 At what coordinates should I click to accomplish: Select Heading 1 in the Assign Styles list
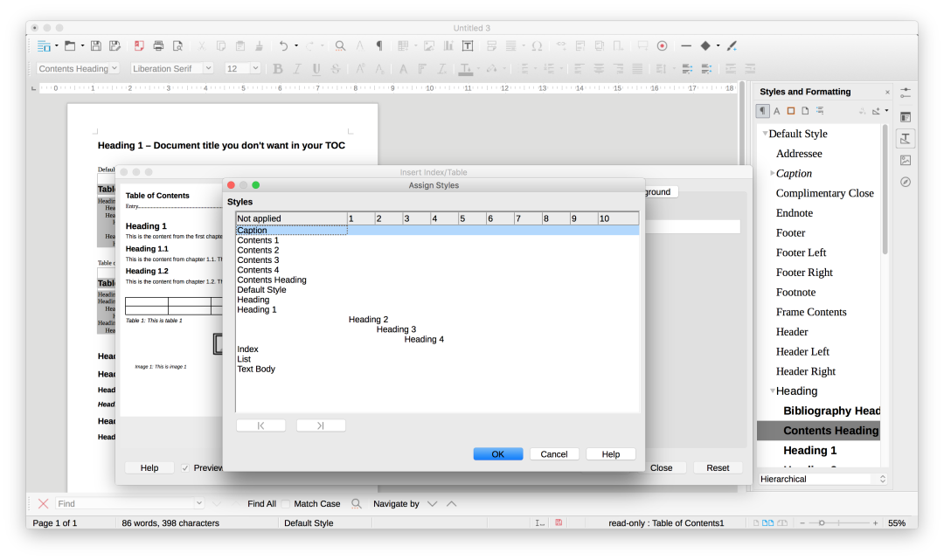click(x=256, y=309)
